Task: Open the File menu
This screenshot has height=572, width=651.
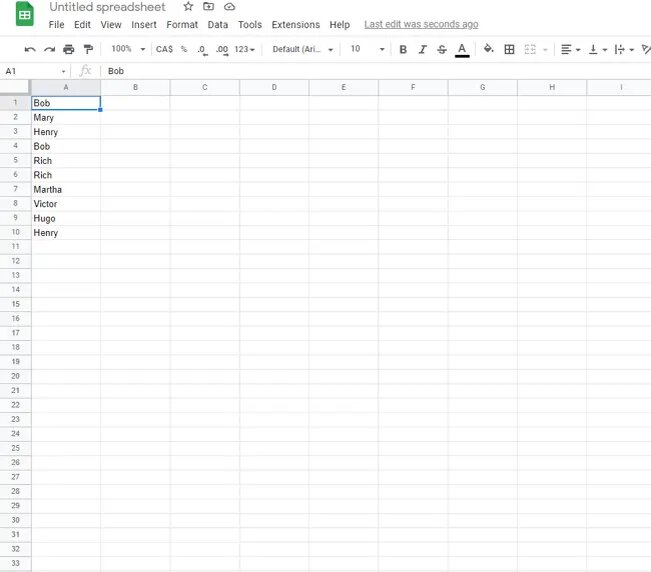Action: pos(56,24)
